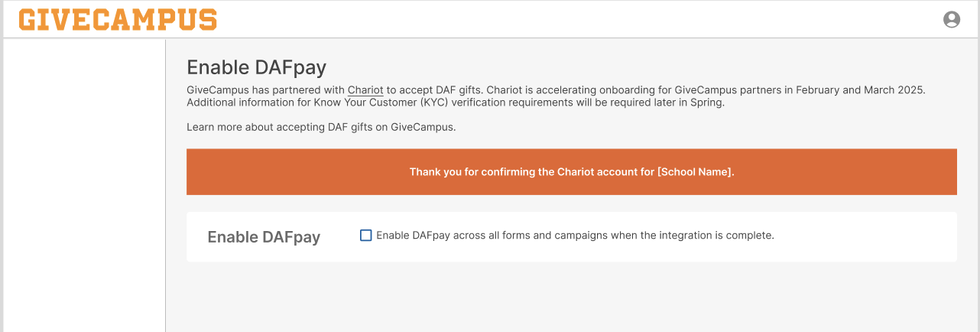The width and height of the screenshot is (980, 332).
Task: Click the blank area below the settings card
Action: pos(572,298)
